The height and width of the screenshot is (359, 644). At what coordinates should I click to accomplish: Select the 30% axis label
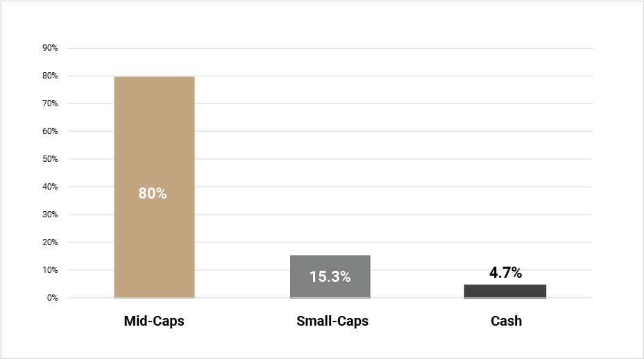(50, 215)
